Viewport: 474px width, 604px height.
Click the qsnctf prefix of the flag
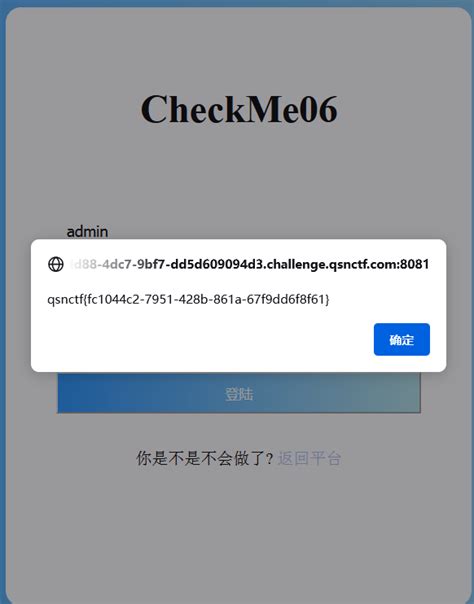(64, 299)
